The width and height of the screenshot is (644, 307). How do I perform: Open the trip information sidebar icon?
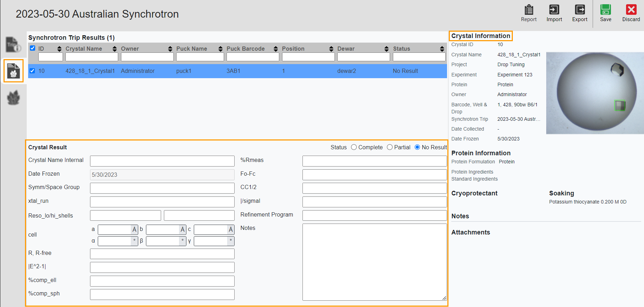point(13,45)
